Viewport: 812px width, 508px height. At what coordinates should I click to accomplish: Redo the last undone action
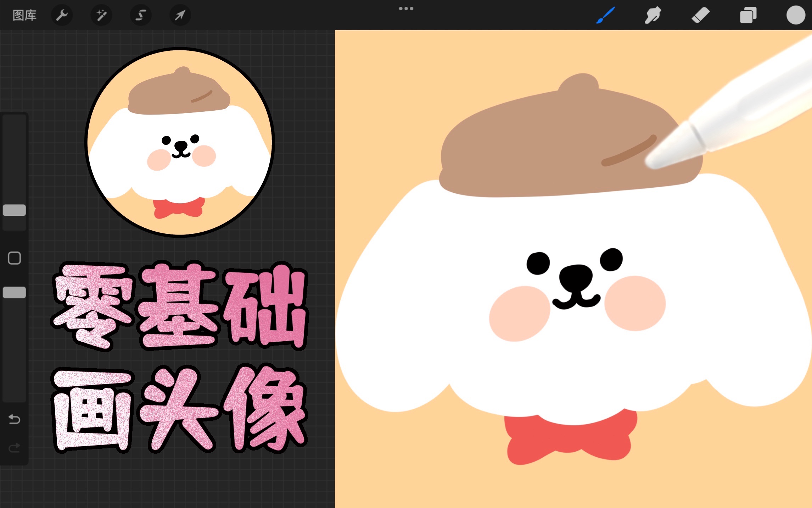pos(14,448)
